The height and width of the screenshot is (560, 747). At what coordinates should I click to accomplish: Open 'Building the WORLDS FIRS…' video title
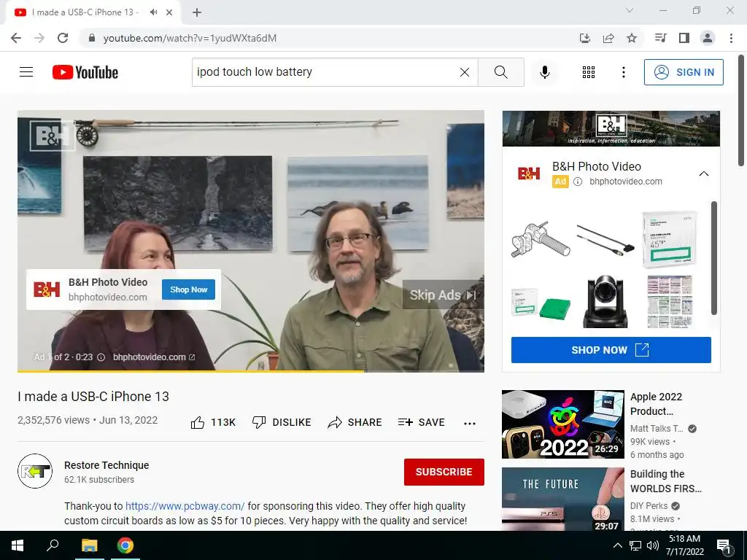665,481
